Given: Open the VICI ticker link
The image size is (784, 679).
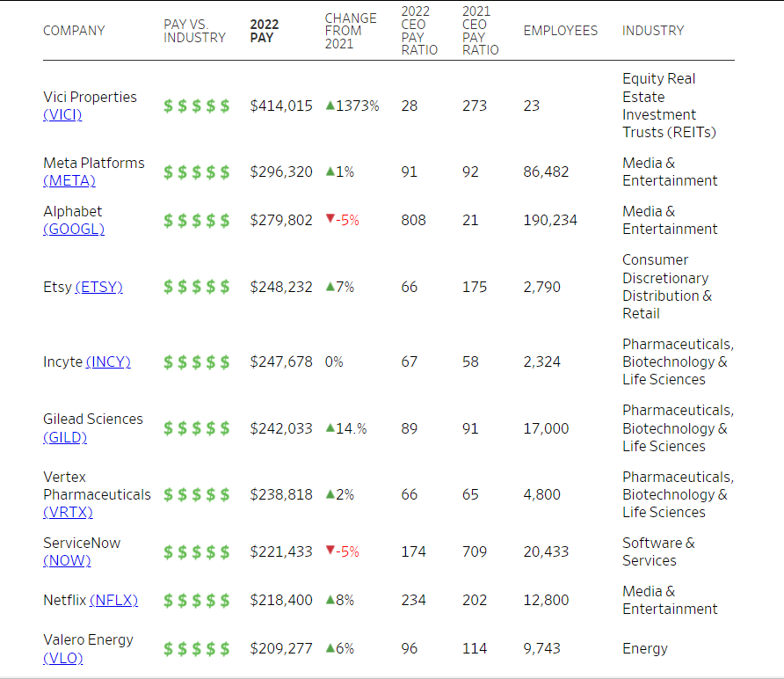Looking at the screenshot, I should [x=62, y=114].
